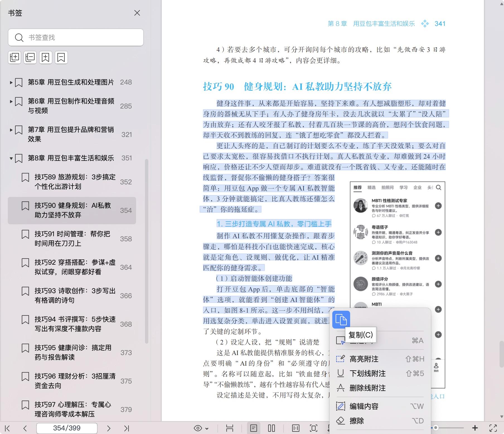
Task: Open bookmark 第7章 用豆包提升品牌和营销效果
Action: [71, 134]
